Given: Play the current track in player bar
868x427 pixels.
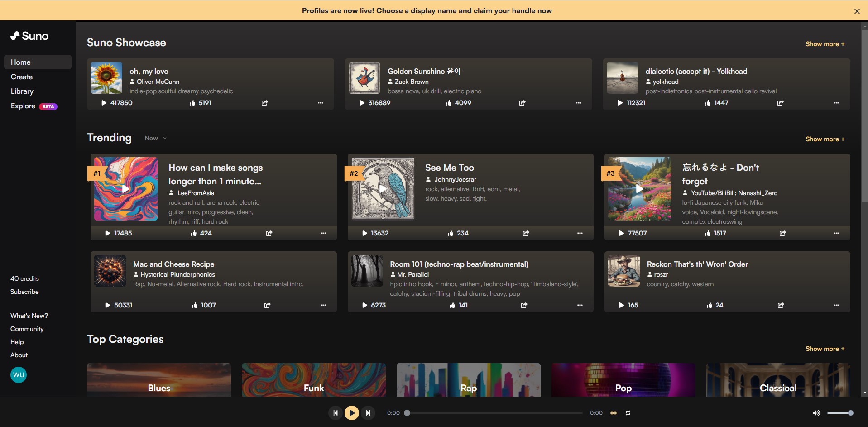Looking at the screenshot, I should point(352,413).
